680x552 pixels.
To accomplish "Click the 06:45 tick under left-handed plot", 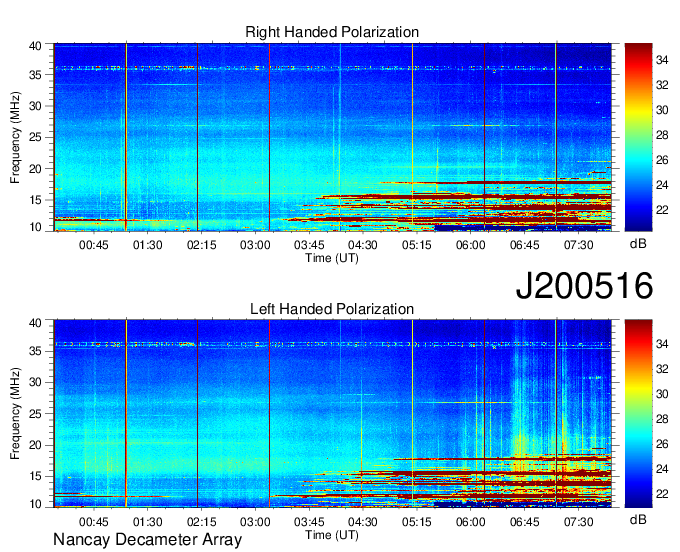I will (x=525, y=522).
